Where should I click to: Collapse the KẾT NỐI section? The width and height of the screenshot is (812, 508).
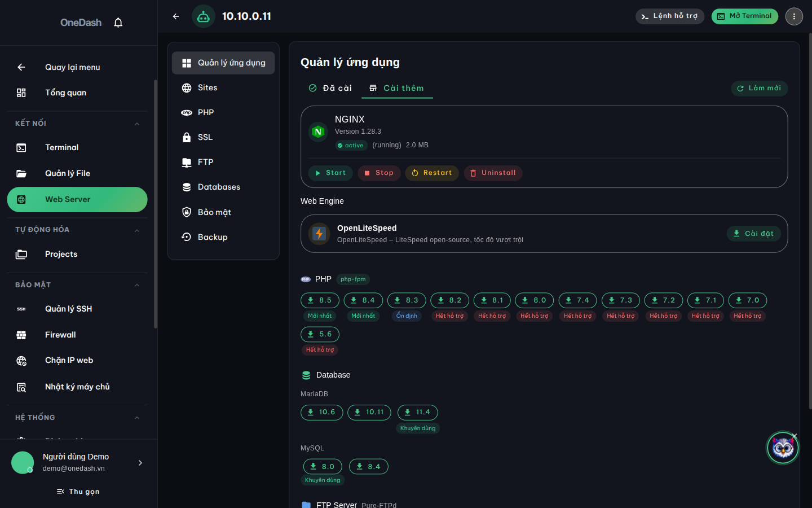[x=136, y=124]
